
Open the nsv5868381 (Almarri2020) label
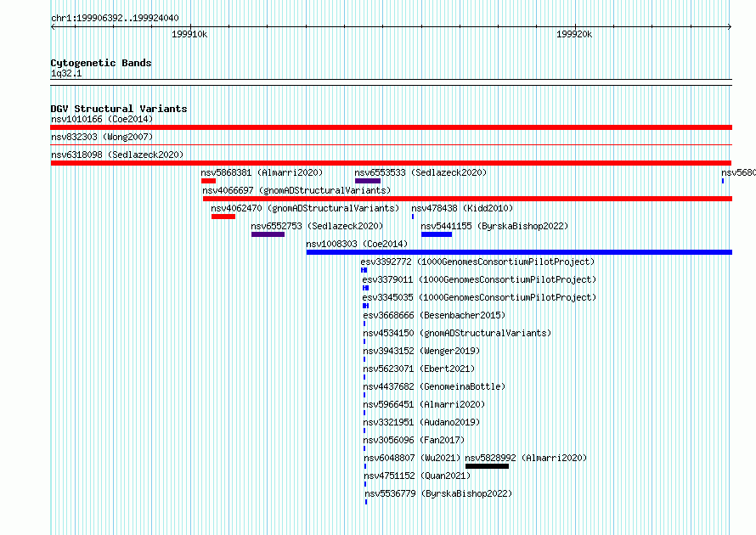click(x=262, y=172)
